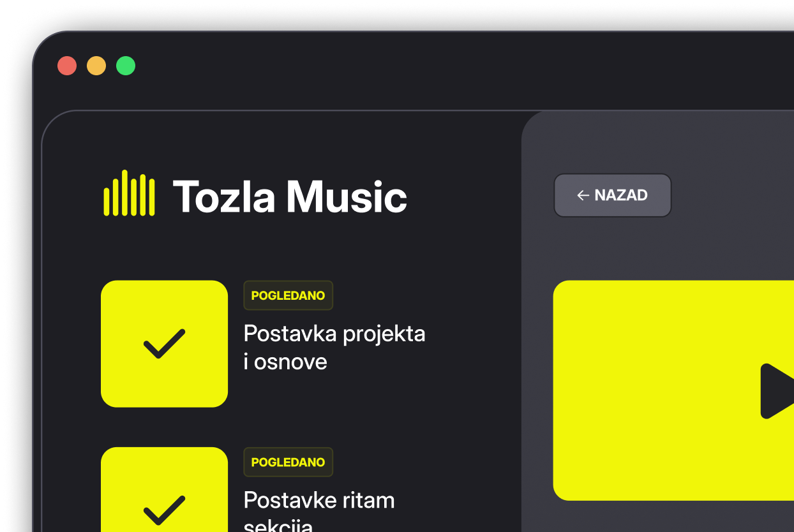
Task: Toggle POGLEDANO badge above Postavka projekta i osnove
Action: [x=288, y=295]
